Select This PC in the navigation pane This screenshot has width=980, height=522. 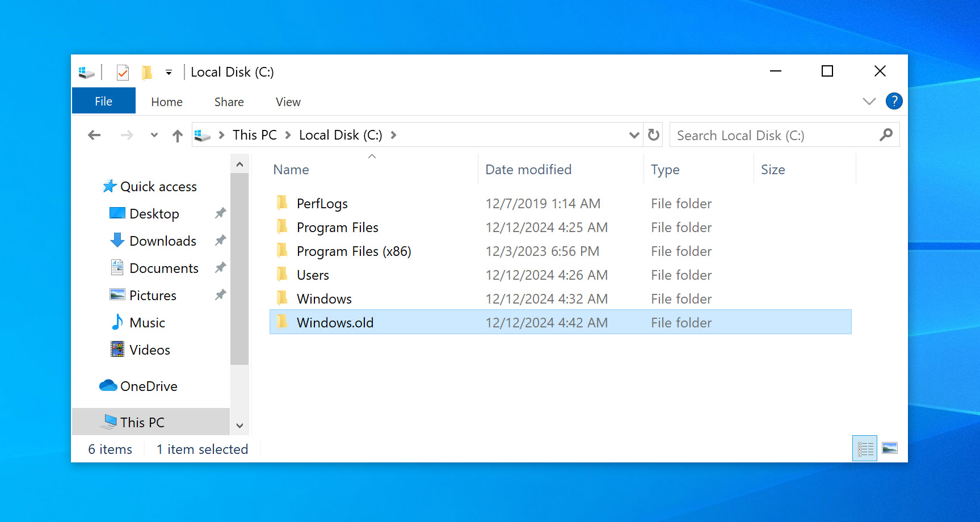pyautogui.click(x=151, y=422)
